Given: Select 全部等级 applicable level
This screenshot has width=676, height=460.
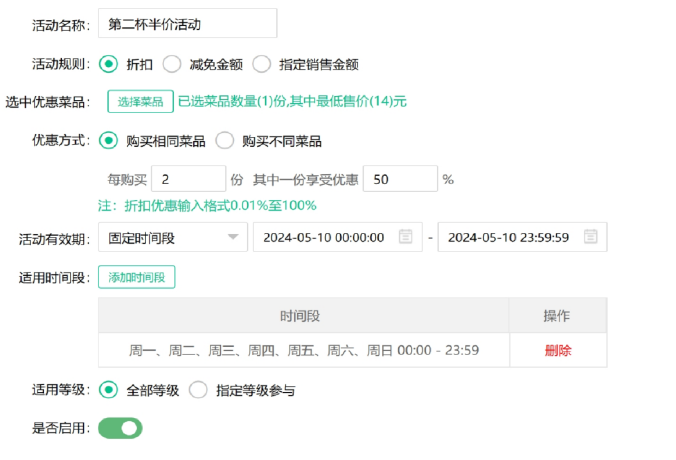Looking at the screenshot, I should [108, 390].
